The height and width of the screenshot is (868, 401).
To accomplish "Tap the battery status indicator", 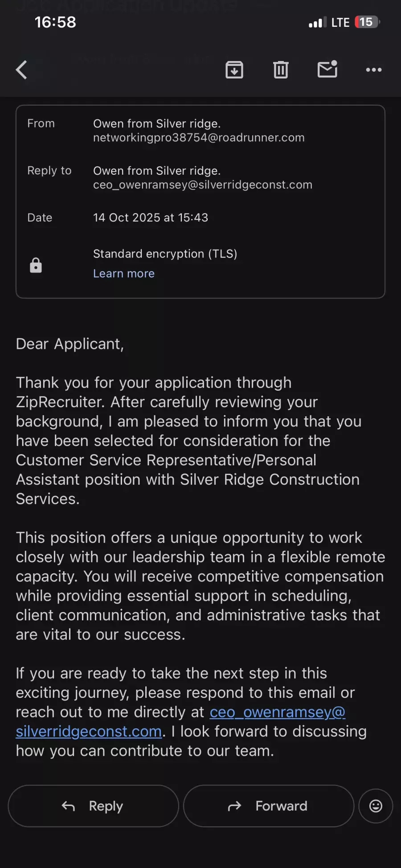I will tap(367, 22).
